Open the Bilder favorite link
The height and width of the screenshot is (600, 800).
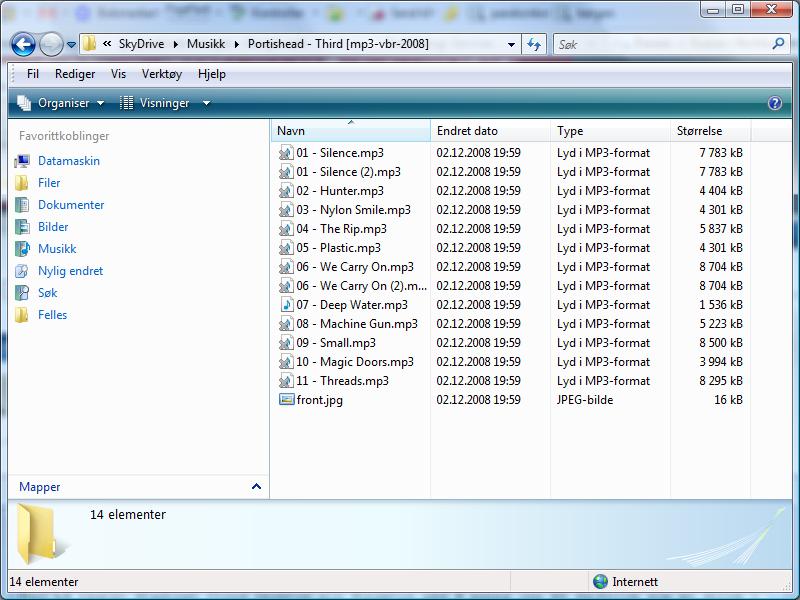tap(53, 227)
